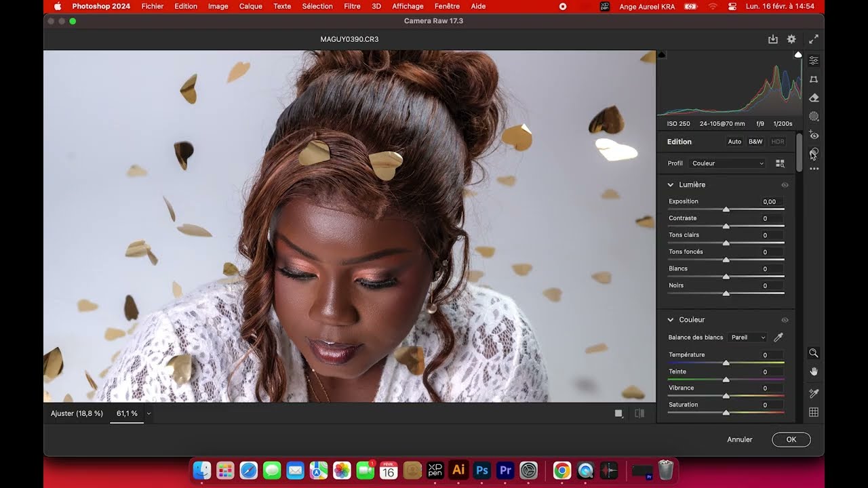The image size is (868, 488).
Task: Toggle Couleur panel visibility eye
Action: (785, 320)
